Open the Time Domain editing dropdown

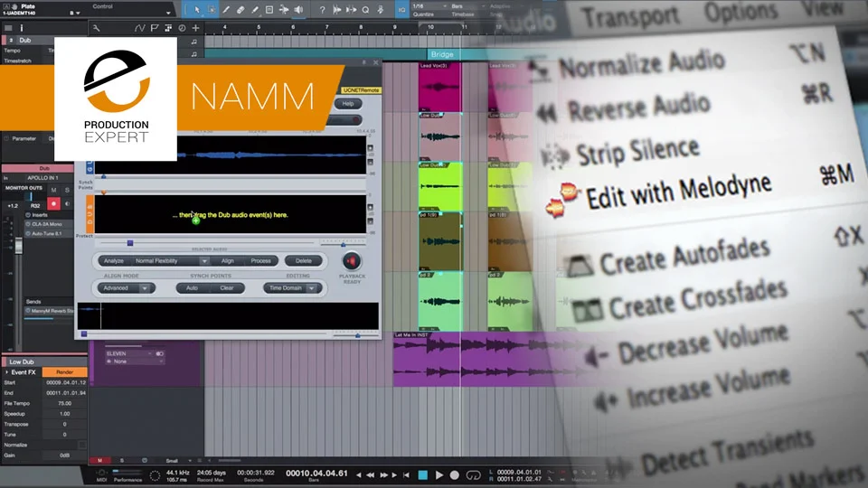292,288
